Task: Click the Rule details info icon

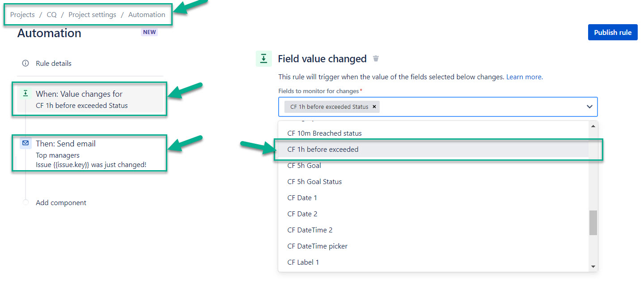Action: tap(25, 63)
